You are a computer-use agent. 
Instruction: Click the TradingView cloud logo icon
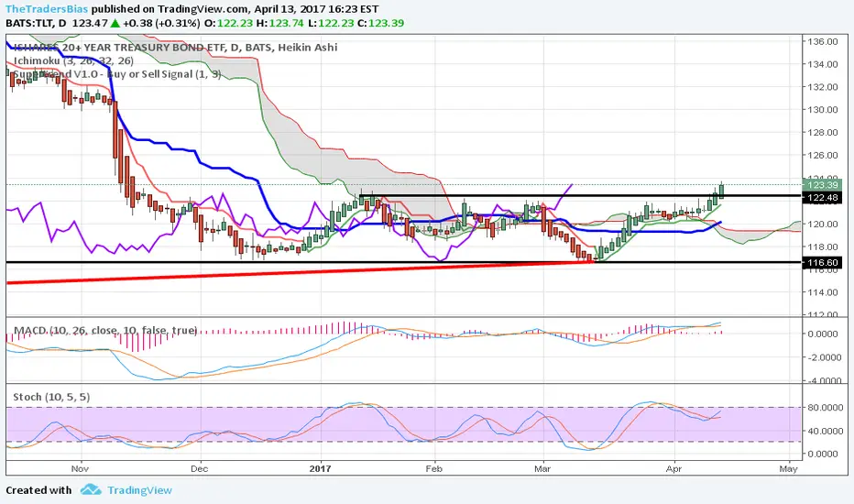pyautogui.click(x=91, y=489)
